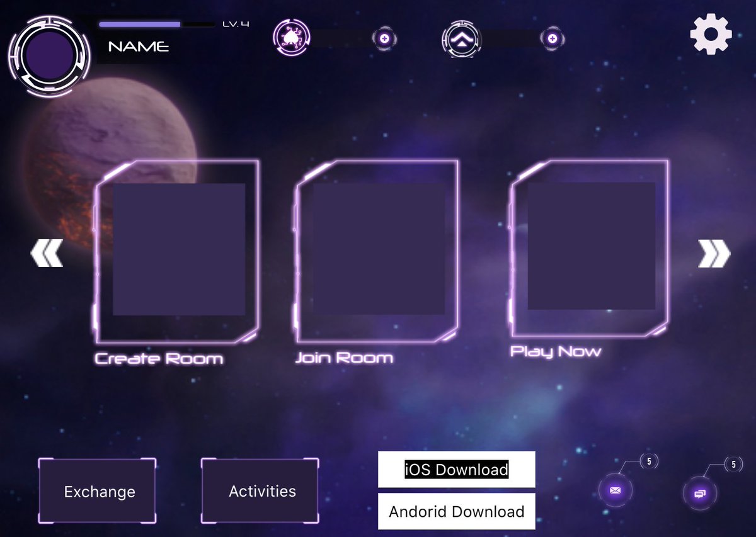Add rank currency with plus button
756x537 pixels.
pyautogui.click(x=553, y=39)
